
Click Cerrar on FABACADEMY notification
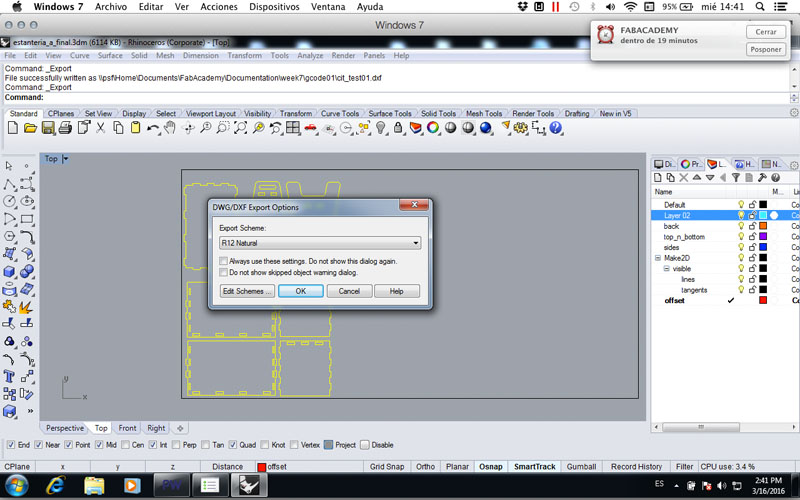point(765,32)
